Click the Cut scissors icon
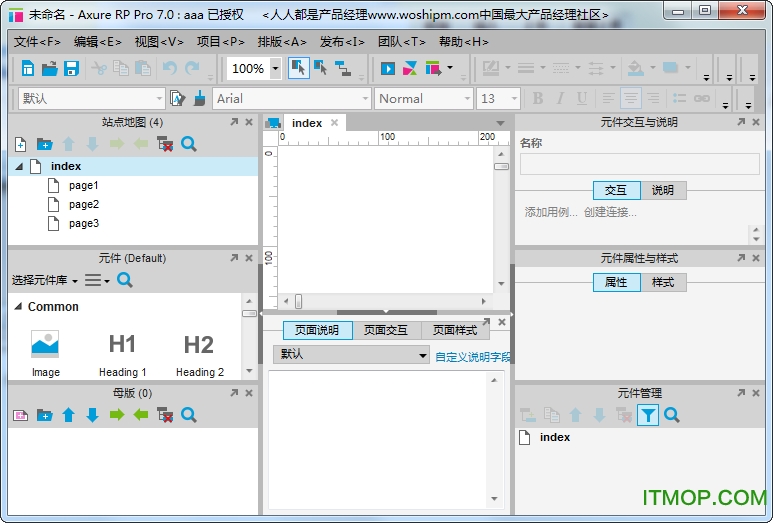This screenshot has width=773, height=523. tap(99, 68)
